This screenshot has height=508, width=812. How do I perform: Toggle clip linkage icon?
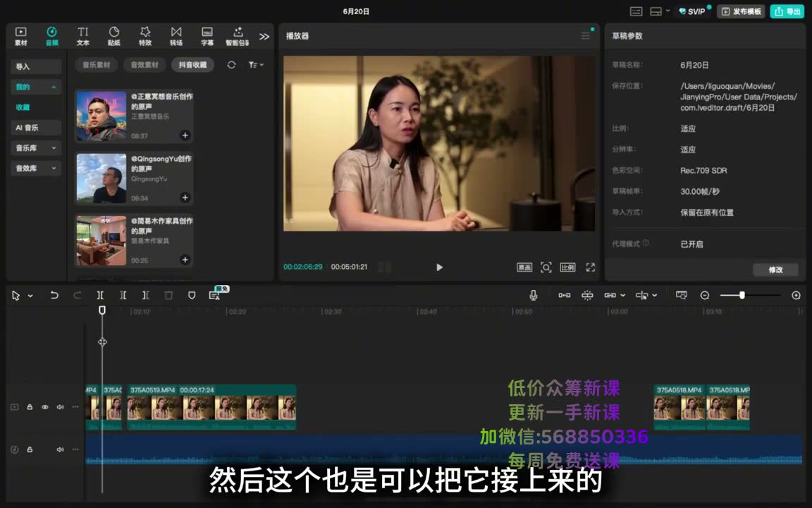pyautogui.click(x=610, y=295)
